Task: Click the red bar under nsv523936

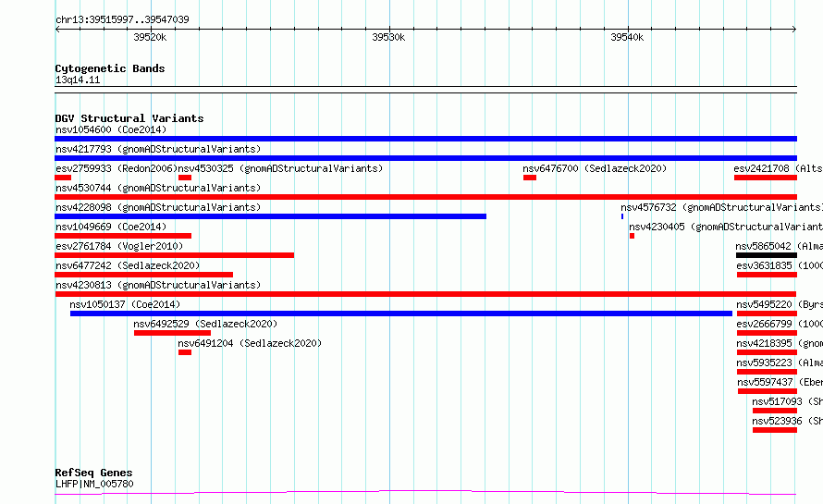Action: (x=775, y=431)
